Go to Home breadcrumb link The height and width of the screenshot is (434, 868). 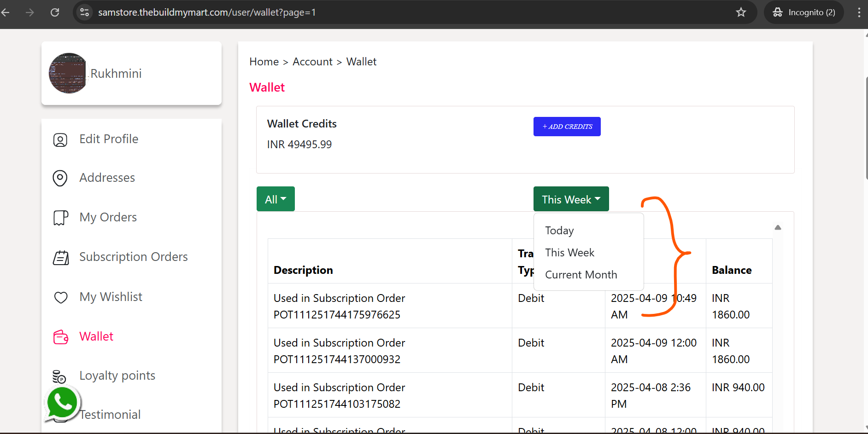264,62
